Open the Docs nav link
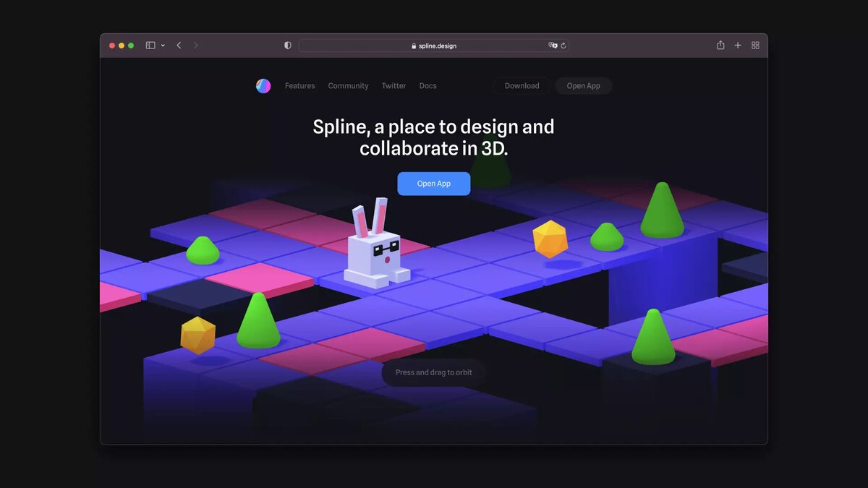 (x=428, y=86)
